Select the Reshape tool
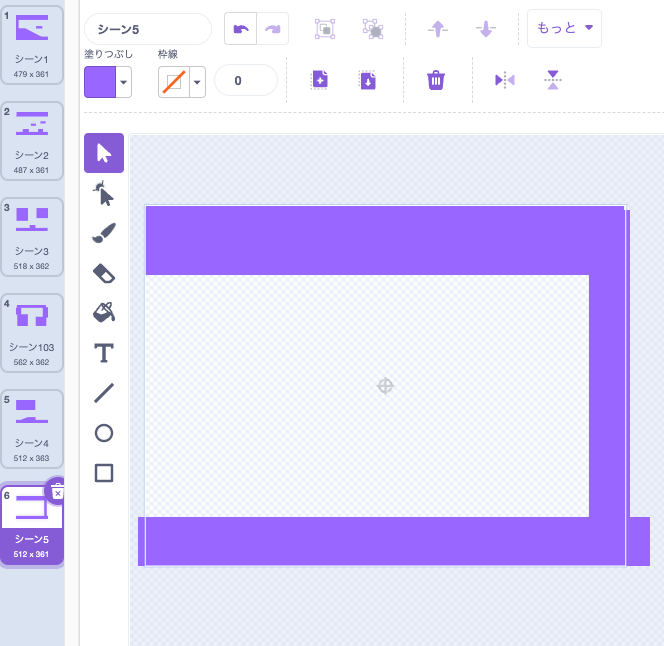This screenshot has height=646, width=664. click(104, 193)
